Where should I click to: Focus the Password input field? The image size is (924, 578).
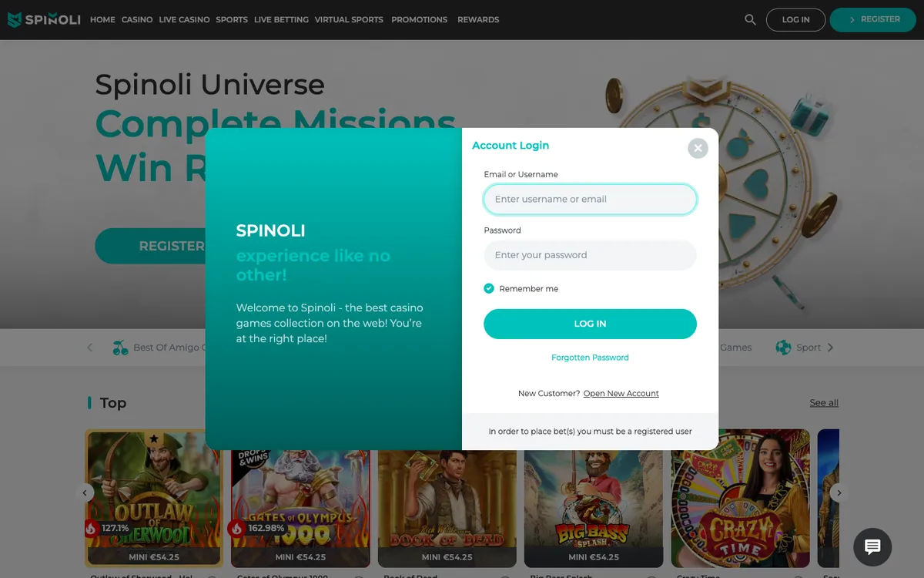click(x=590, y=255)
